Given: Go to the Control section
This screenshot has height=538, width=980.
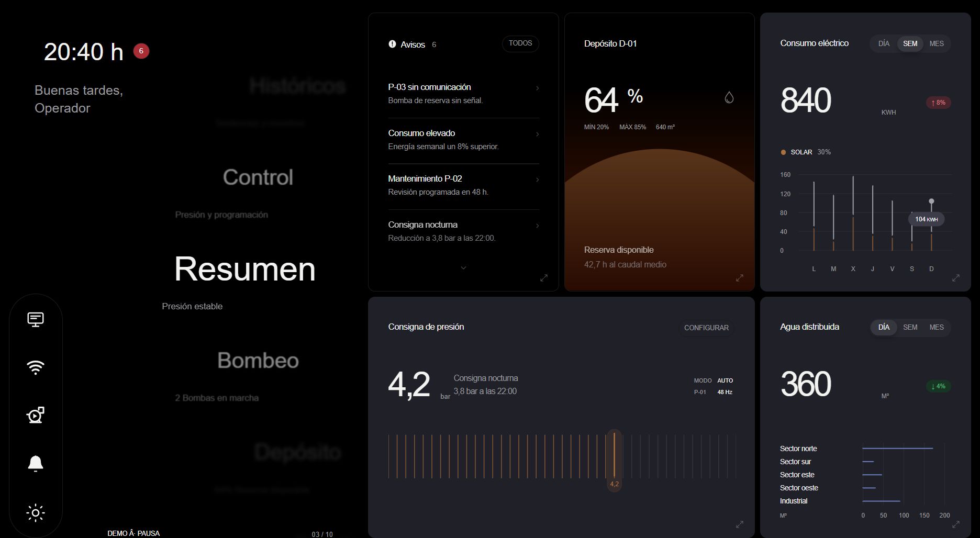Looking at the screenshot, I should point(258,177).
